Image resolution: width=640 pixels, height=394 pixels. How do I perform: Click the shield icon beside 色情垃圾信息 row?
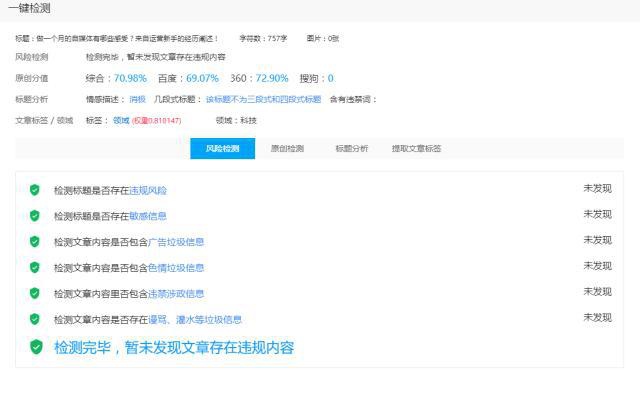tap(35, 267)
